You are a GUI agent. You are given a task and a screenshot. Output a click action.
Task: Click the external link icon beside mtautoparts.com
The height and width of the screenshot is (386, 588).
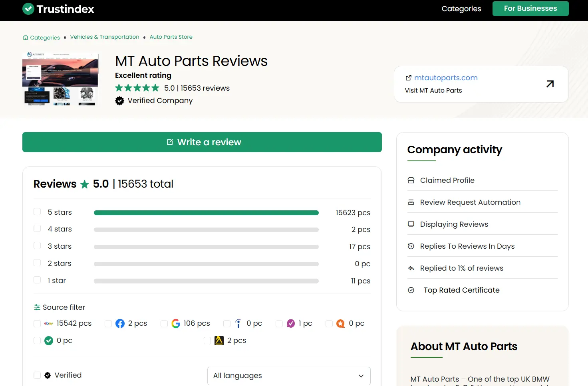(x=408, y=78)
